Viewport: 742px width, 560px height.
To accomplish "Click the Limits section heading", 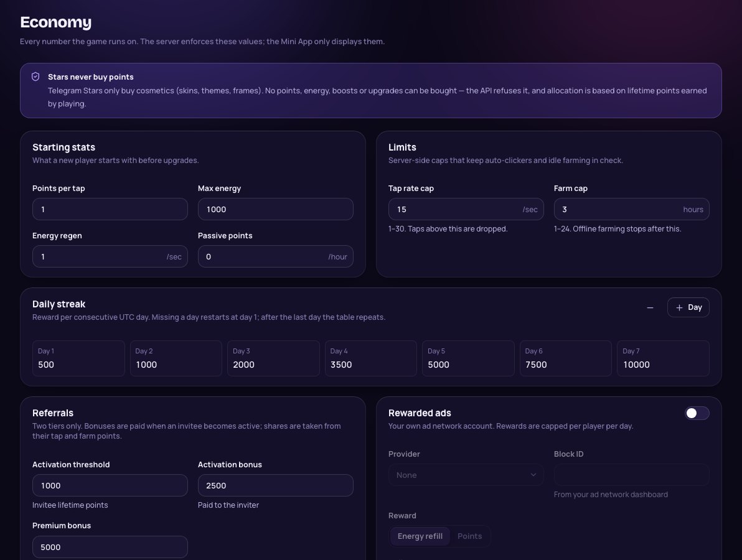I will pyautogui.click(x=402, y=147).
